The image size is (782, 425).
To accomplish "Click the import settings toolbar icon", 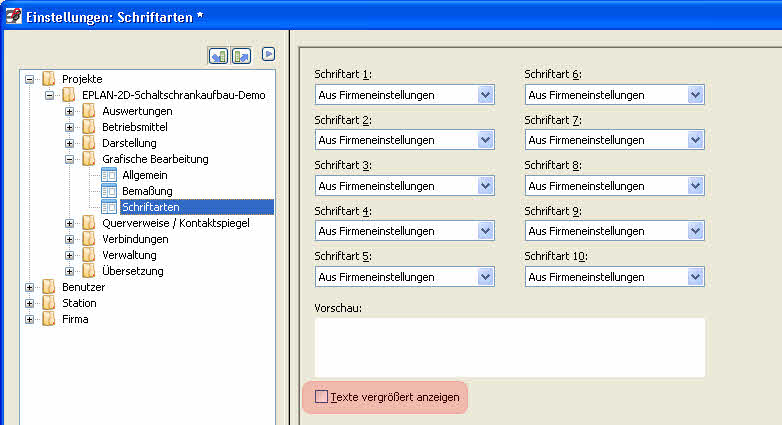I will tap(219, 55).
